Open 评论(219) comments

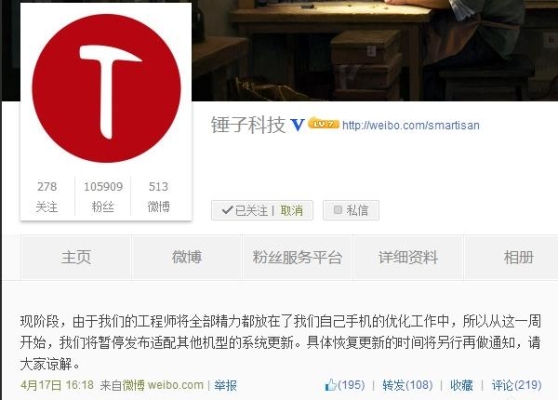pyautogui.click(x=517, y=385)
